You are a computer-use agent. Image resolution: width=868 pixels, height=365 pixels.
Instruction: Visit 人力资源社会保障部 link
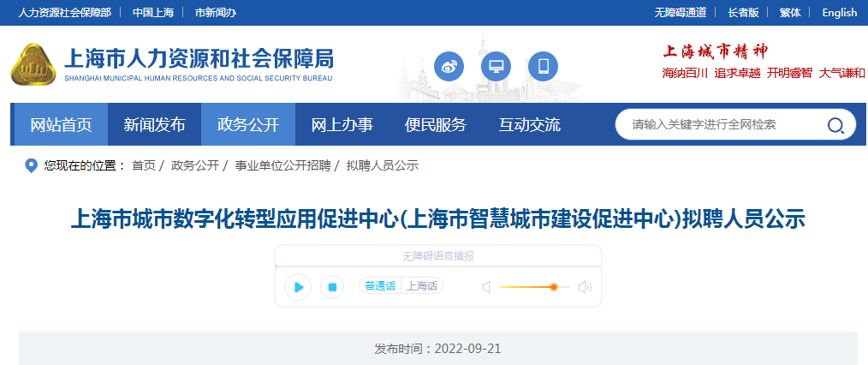click(x=65, y=12)
